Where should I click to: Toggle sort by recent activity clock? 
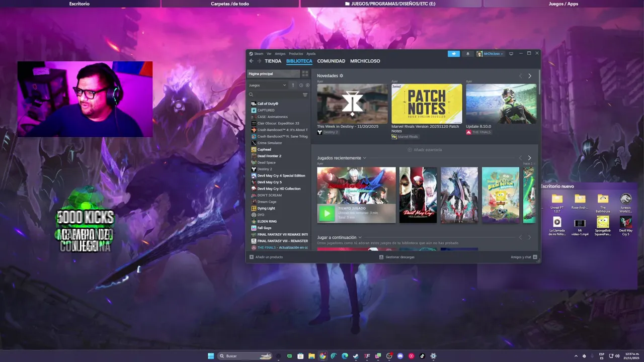(x=301, y=85)
